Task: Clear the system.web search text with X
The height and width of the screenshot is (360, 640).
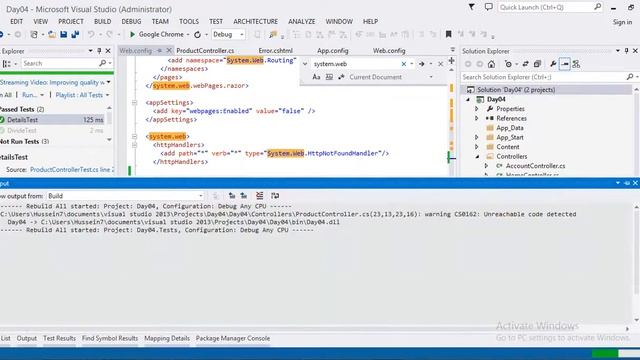Action: pyautogui.click(x=403, y=64)
